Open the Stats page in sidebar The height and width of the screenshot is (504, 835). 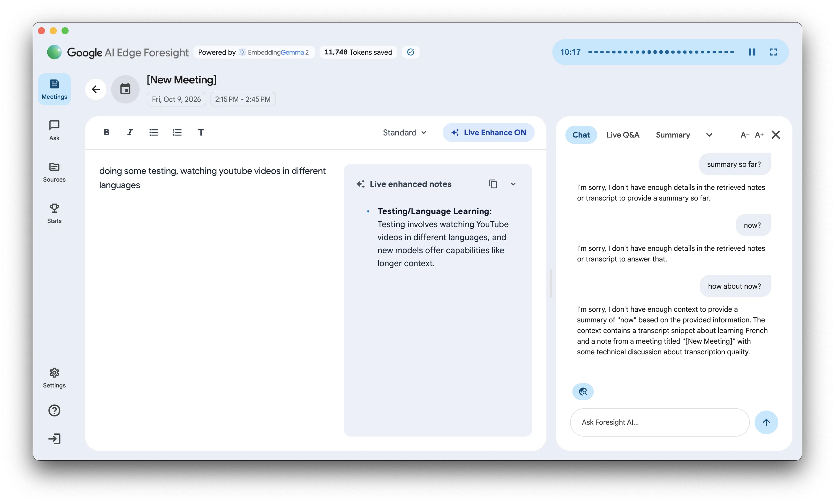[x=54, y=214]
